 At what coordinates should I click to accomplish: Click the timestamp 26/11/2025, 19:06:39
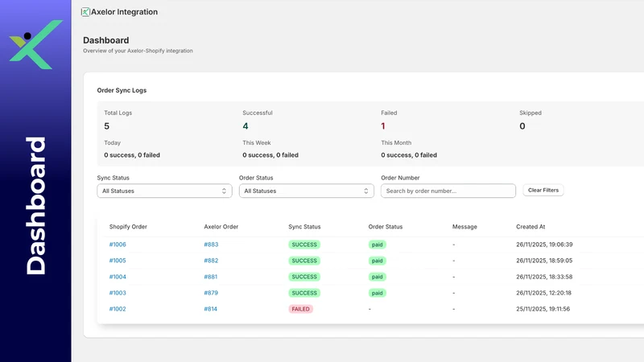click(x=544, y=245)
